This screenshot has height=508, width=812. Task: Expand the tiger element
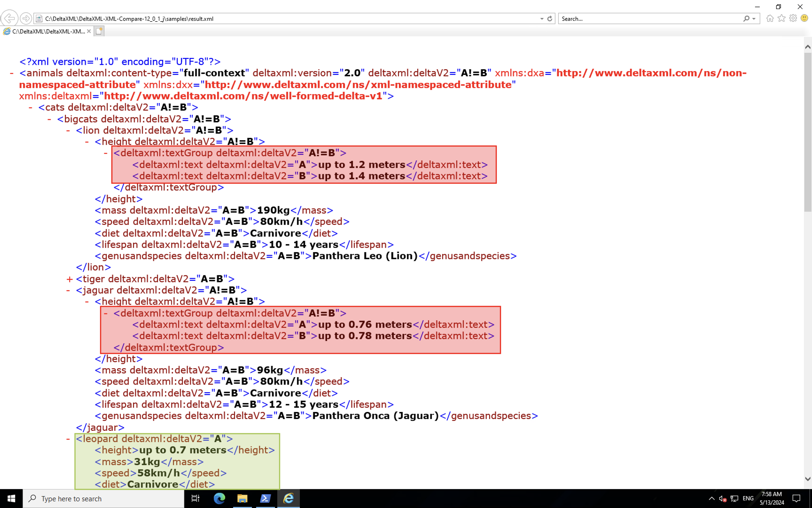70,279
